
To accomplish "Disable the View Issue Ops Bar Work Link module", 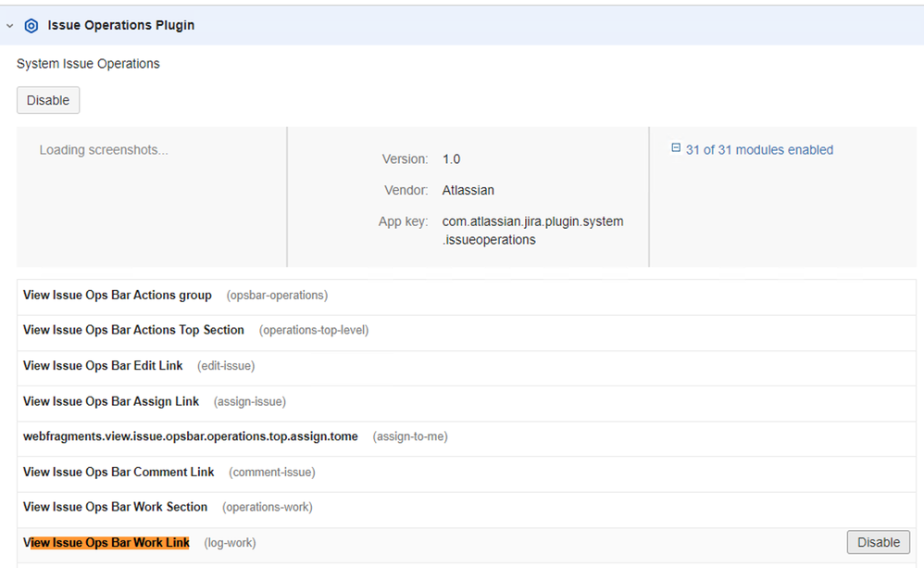I will pos(878,542).
